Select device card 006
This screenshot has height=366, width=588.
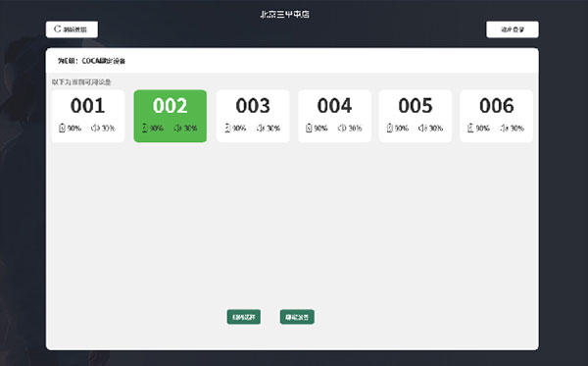[497, 116]
